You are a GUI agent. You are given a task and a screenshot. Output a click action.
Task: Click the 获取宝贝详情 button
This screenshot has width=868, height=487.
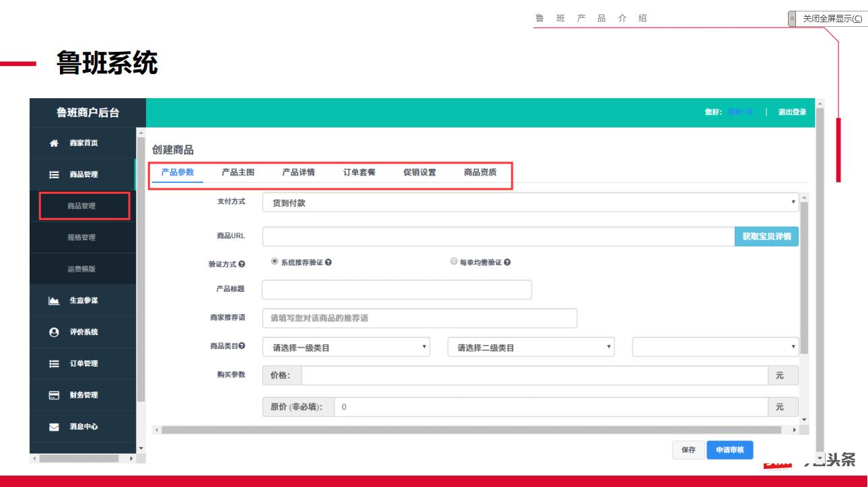point(767,237)
